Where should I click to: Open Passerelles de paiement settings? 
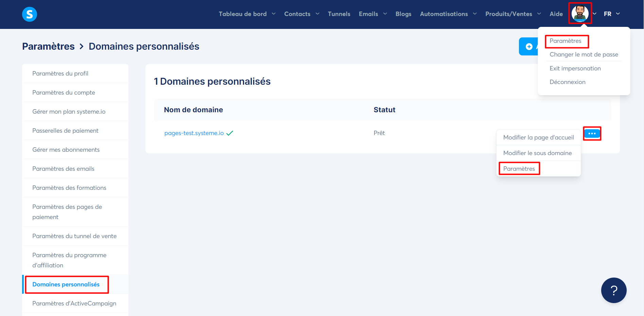[x=75, y=131]
